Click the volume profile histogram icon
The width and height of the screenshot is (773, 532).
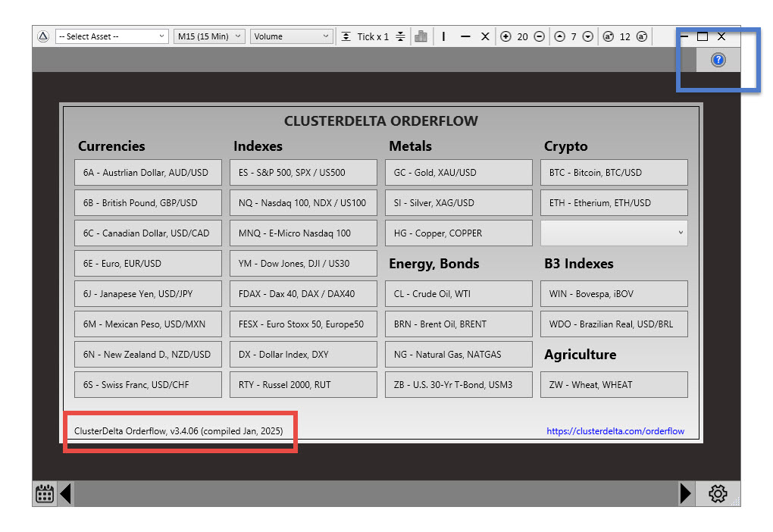[421, 36]
